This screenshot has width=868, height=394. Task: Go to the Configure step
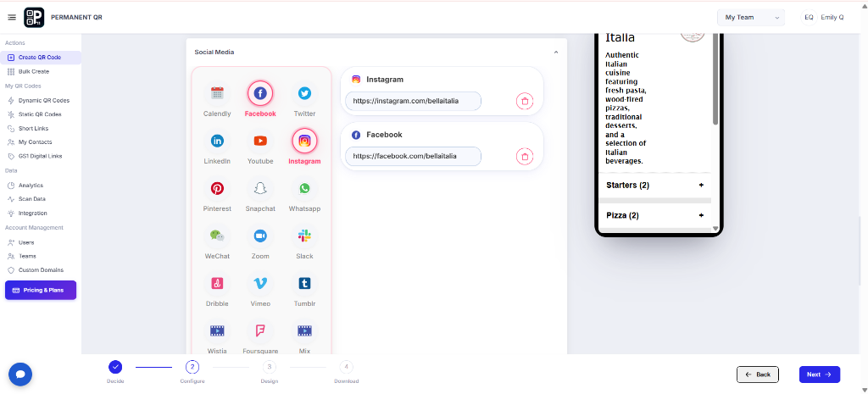[x=192, y=366]
